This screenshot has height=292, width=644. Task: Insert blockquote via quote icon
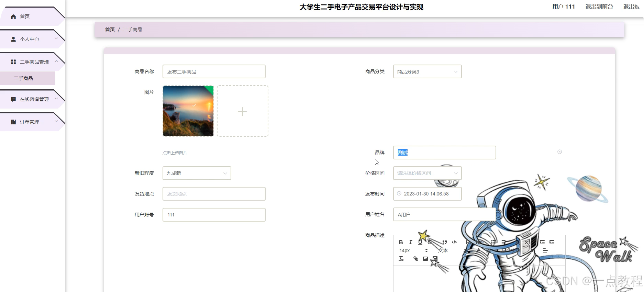tap(445, 242)
